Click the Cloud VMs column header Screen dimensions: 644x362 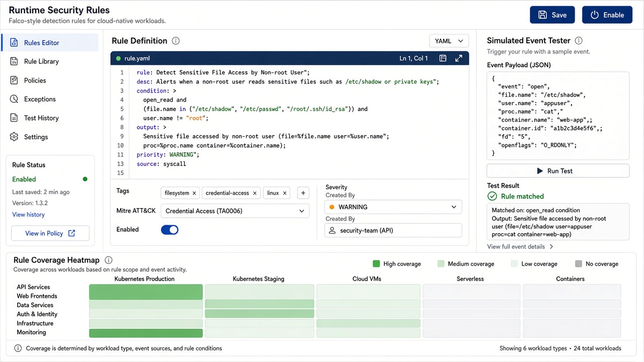[x=367, y=279]
